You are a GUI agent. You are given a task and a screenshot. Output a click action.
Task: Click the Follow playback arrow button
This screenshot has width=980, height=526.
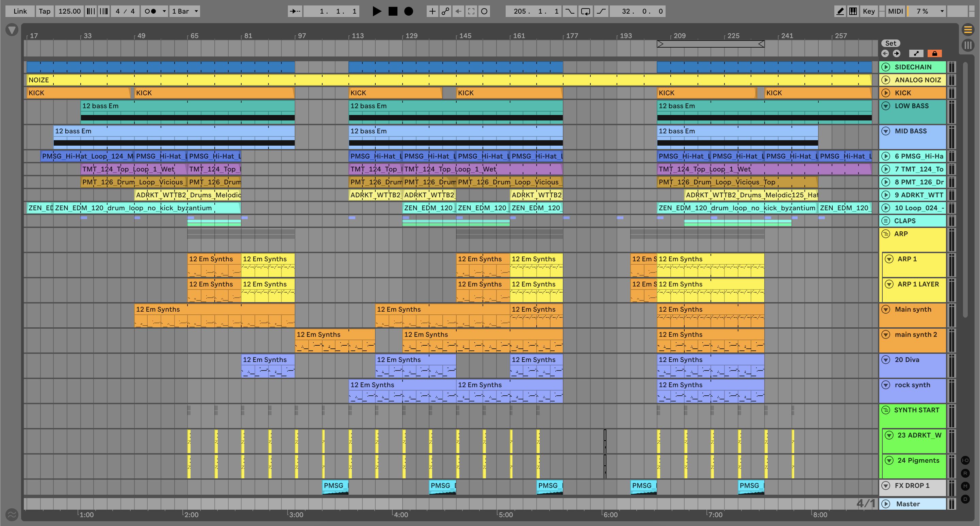point(295,12)
